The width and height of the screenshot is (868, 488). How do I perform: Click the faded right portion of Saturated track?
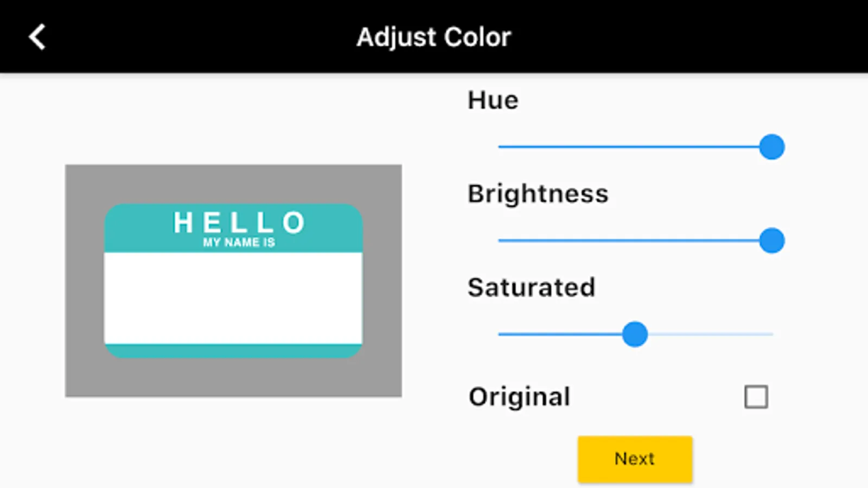pos(711,334)
